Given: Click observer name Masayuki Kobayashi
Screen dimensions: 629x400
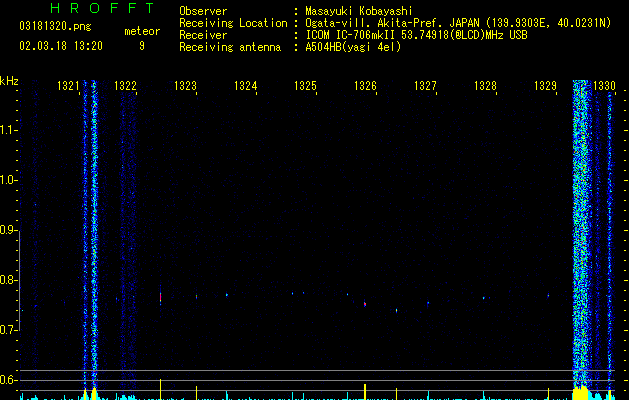Looking at the screenshot, I should [x=359, y=11].
